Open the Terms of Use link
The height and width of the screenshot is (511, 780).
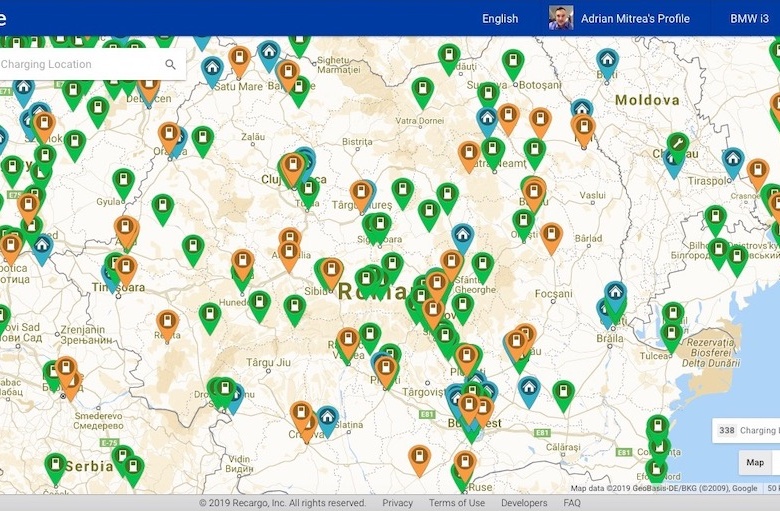[457, 503]
